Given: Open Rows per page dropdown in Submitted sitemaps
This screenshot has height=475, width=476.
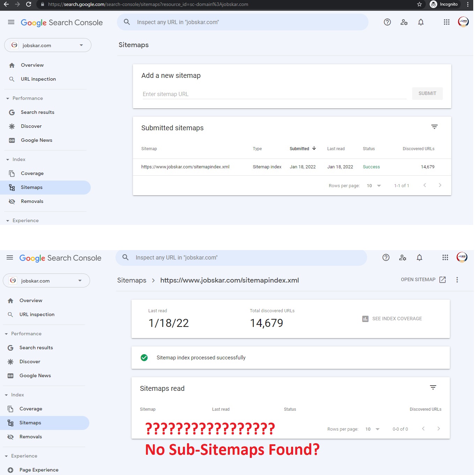Looking at the screenshot, I should coord(374,185).
